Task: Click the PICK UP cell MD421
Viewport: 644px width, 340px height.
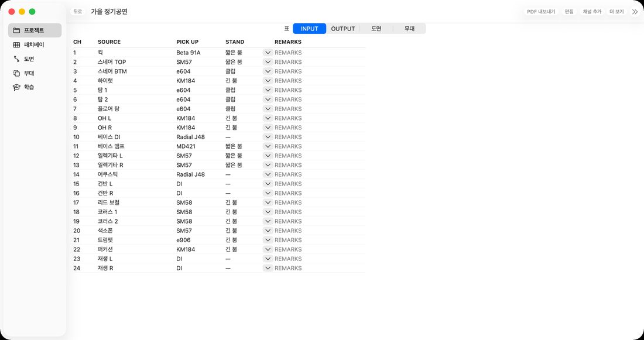Action: point(186,146)
